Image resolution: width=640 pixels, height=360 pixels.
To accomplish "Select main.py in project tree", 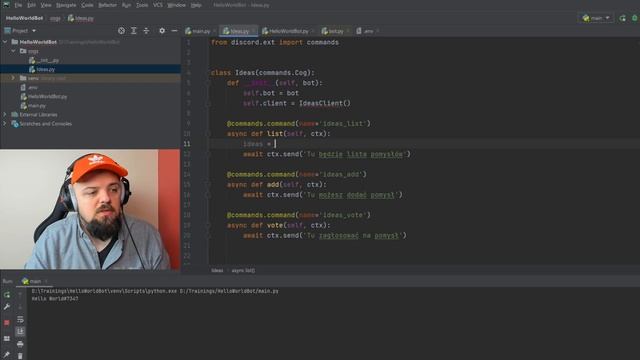I will pos(33,106).
